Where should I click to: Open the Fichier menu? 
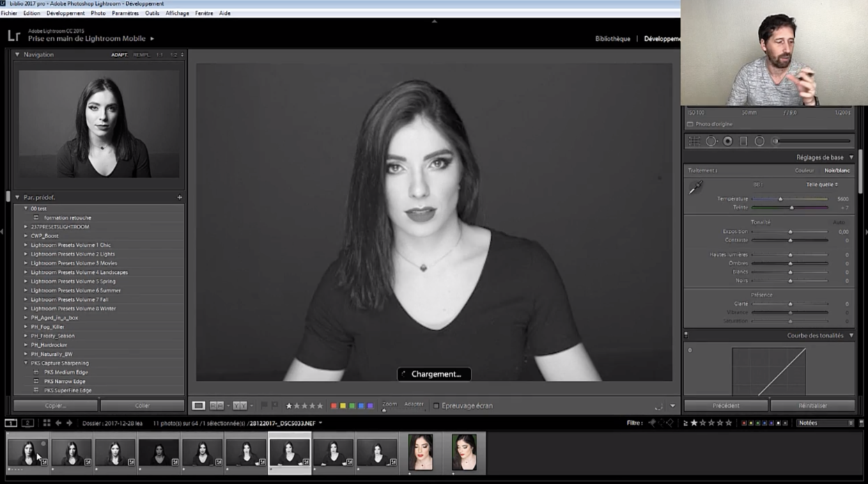[x=9, y=13]
